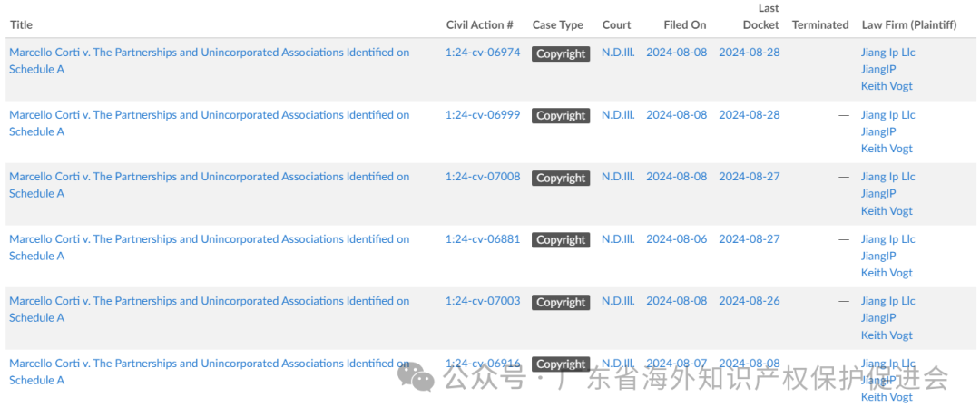Select N.D.Ill. court in 1:24-cv-06974 row

click(618, 53)
